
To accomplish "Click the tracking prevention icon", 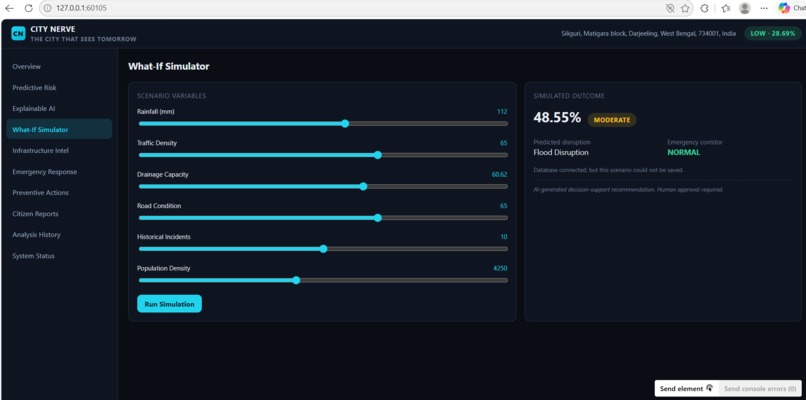I will [x=669, y=8].
